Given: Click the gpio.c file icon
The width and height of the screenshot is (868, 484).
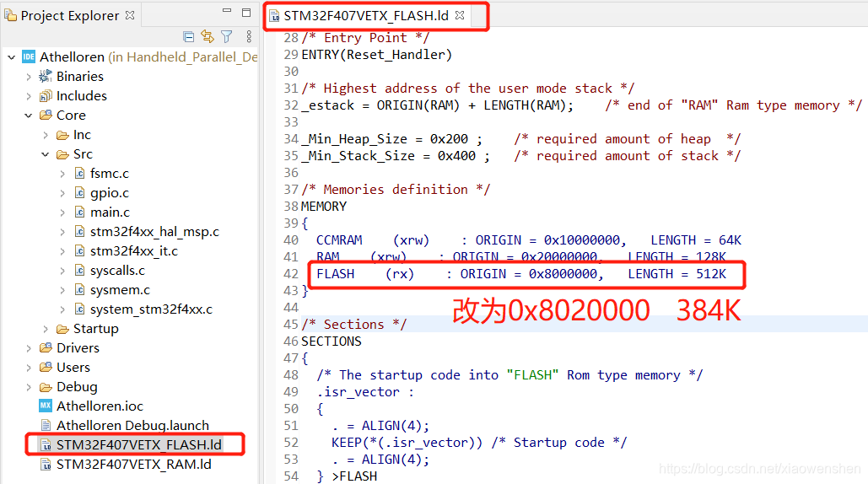Looking at the screenshot, I should tap(79, 193).
